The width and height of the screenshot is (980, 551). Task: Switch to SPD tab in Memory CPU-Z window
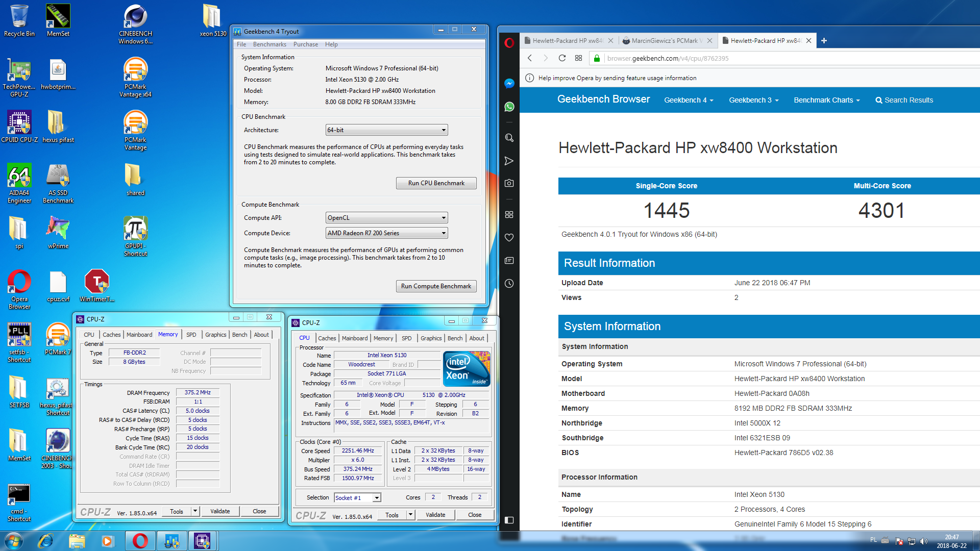[191, 335]
